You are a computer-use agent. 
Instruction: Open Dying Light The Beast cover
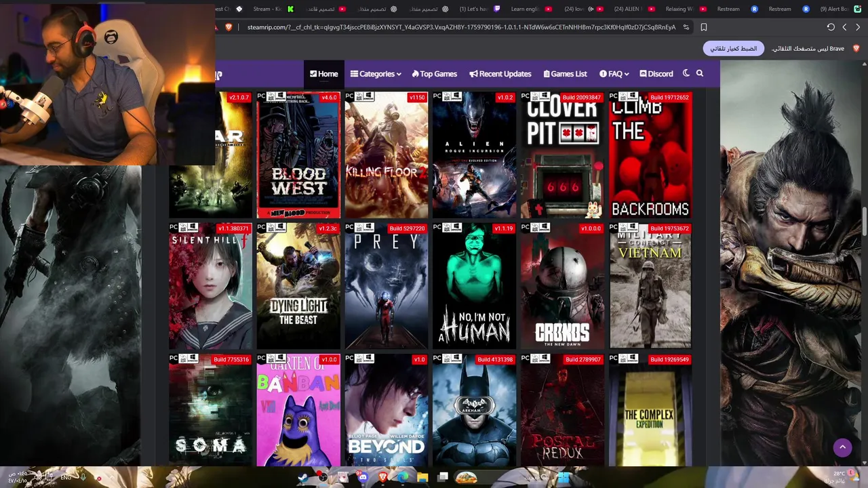[x=298, y=286]
